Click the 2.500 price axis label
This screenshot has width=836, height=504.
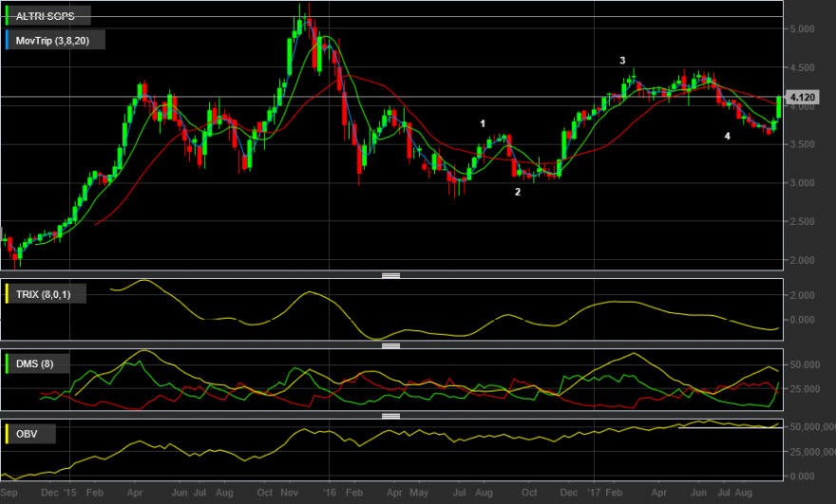(x=802, y=222)
